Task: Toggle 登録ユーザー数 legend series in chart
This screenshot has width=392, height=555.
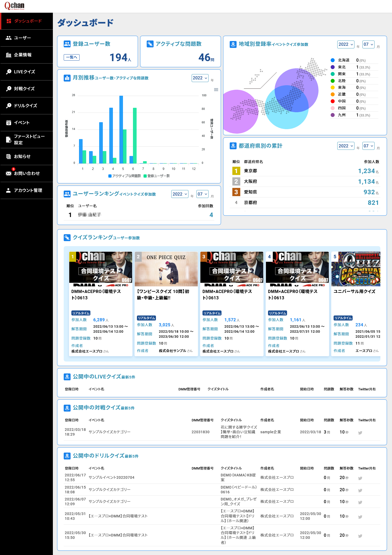Action: [x=156, y=176]
